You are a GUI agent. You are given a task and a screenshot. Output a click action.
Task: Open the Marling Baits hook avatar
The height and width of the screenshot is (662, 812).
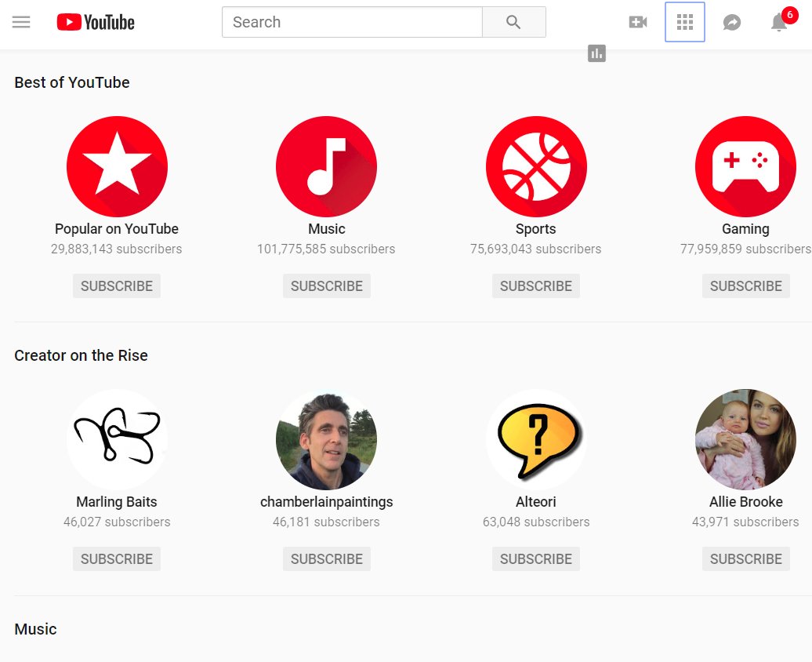(117, 439)
